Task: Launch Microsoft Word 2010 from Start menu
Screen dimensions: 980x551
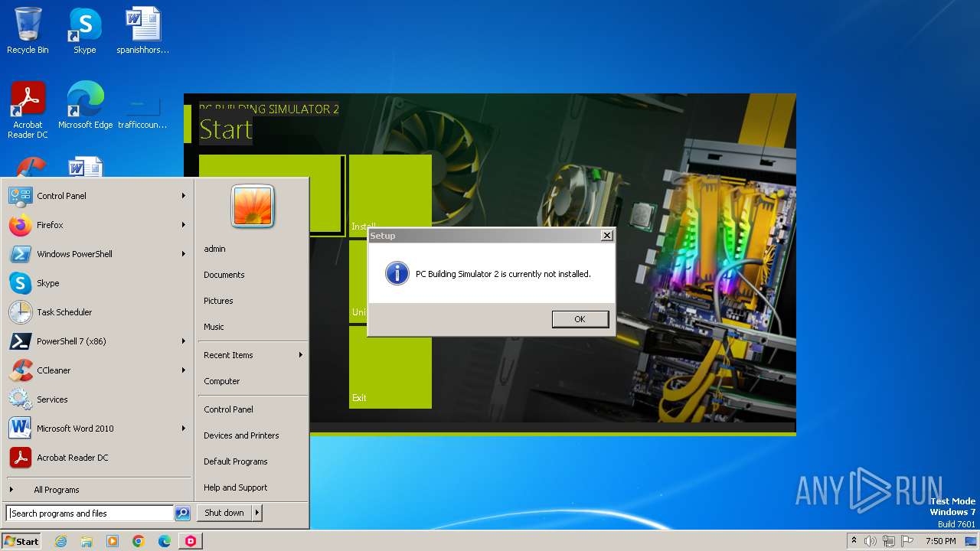Action: point(96,429)
